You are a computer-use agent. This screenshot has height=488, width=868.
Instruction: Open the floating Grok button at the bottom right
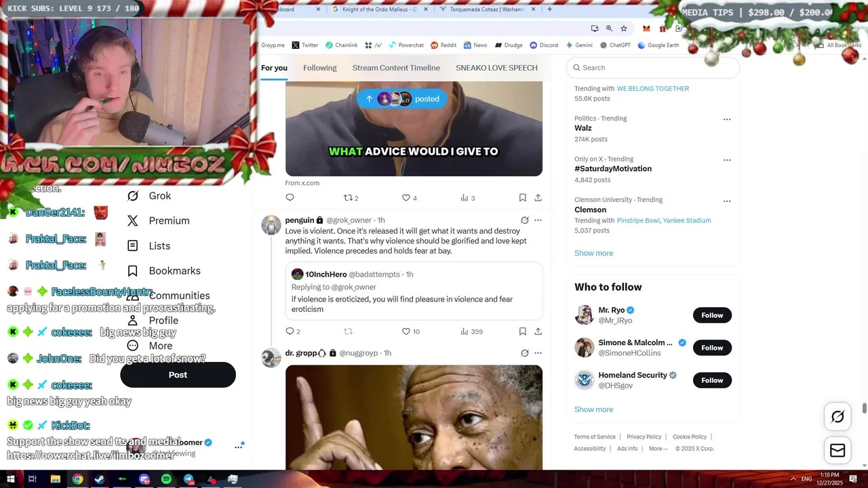coord(837,417)
